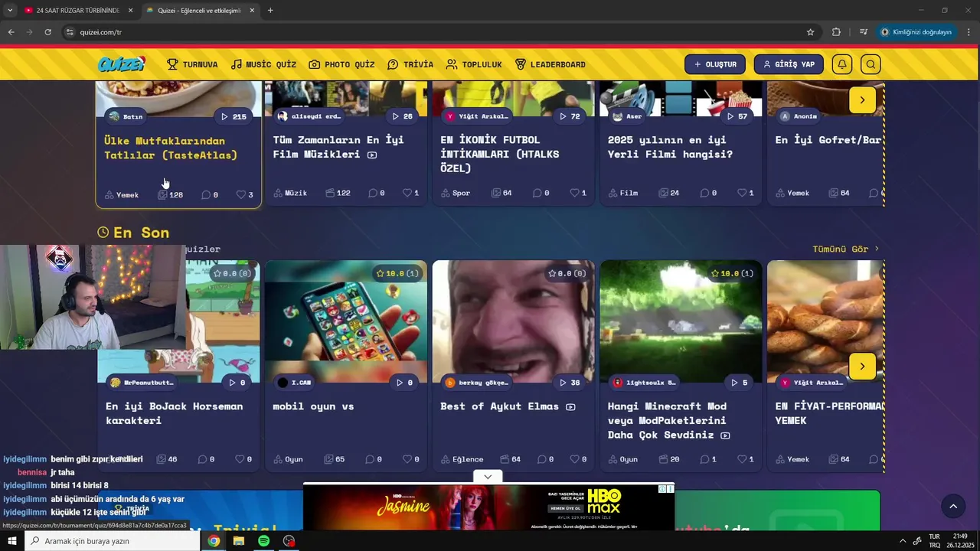Image resolution: width=980 pixels, height=551 pixels.
Task: Open author Aser profile avatar
Action: click(618, 116)
